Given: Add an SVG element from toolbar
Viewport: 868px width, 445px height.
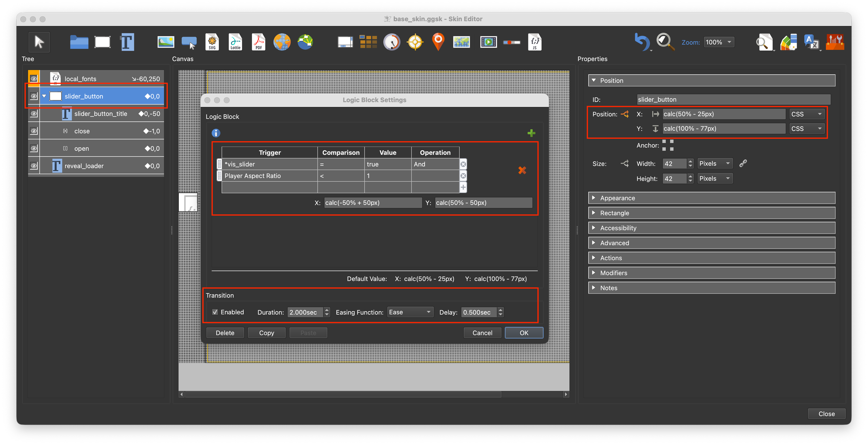Looking at the screenshot, I should click(212, 42).
